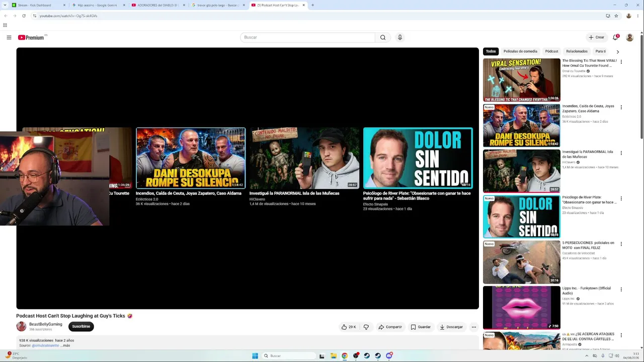This screenshot has height=362, width=644.
Task: Open the Windows Start menu
Action: [x=255, y=356]
